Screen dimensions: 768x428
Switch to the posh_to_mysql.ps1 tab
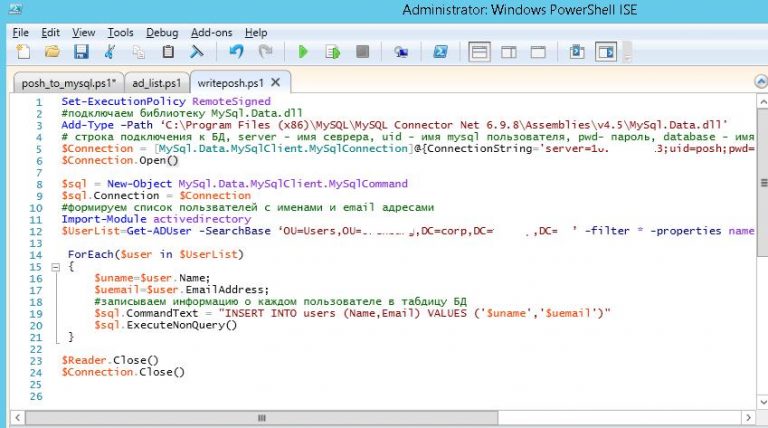[x=69, y=83]
